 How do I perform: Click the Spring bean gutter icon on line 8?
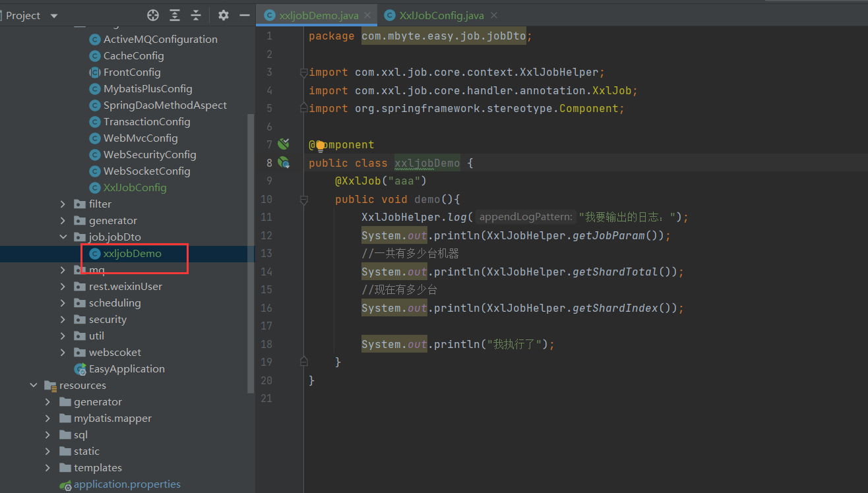click(284, 162)
